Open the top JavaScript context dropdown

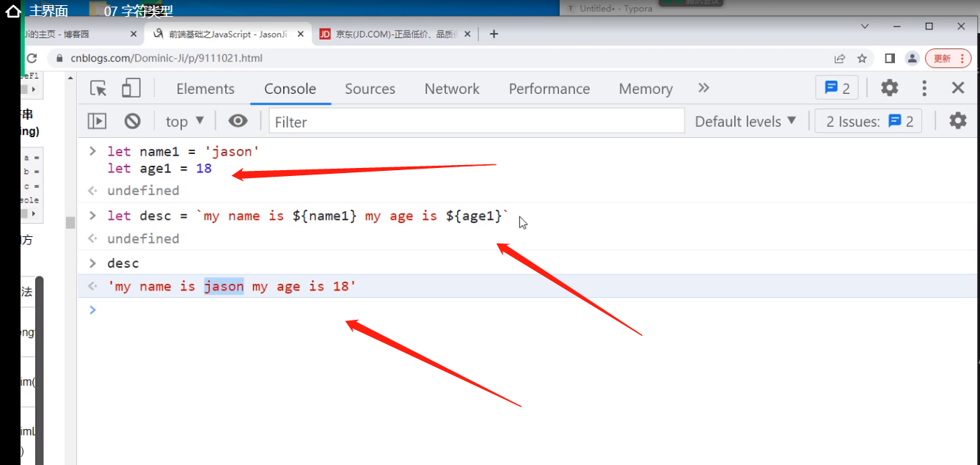click(185, 121)
